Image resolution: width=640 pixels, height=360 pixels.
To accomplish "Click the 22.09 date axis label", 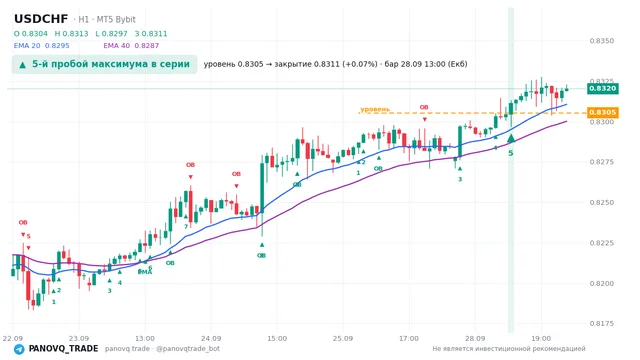I will pos(13,338).
